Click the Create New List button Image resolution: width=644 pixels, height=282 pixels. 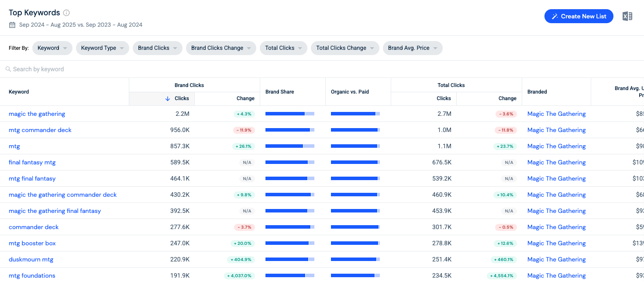(x=579, y=16)
